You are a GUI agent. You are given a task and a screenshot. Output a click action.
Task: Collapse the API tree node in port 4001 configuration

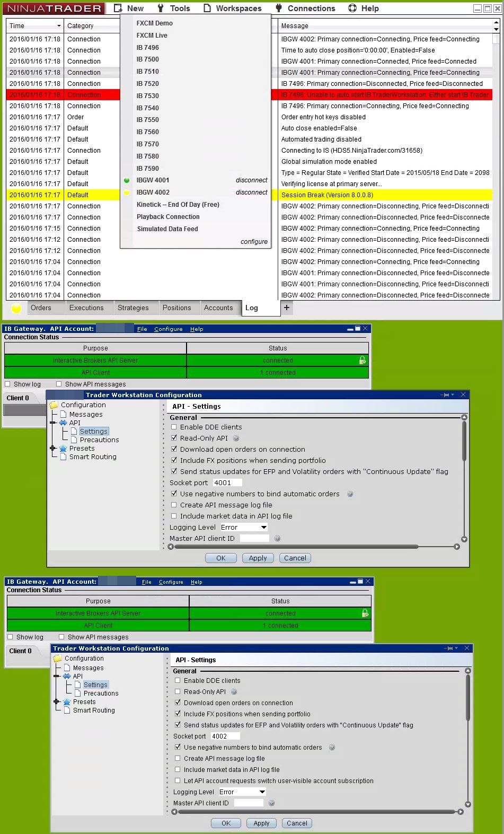pyautogui.click(x=52, y=423)
